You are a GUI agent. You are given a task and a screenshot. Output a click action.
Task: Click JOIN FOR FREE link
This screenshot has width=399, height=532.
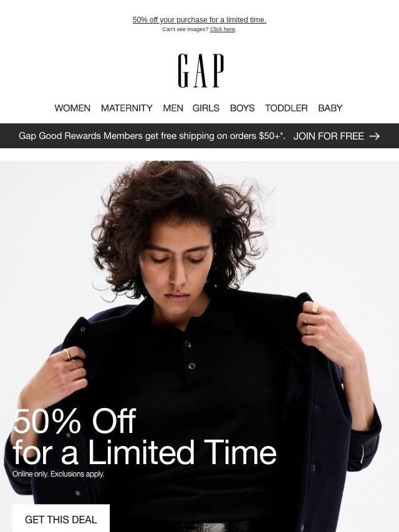click(x=329, y=136)
